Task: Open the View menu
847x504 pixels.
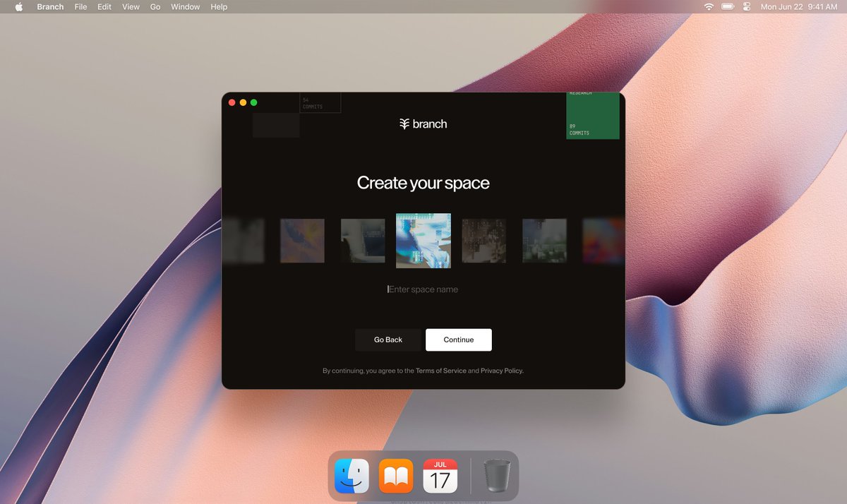Action: [131, 6]
